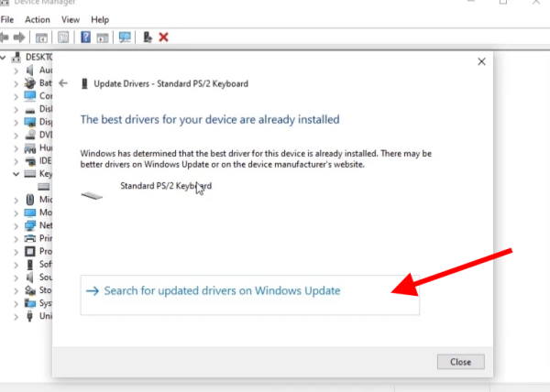This screenshot has height=392, width=550.
Task: Click the Forward arrow toolbar icon
Action: pyautogui.click(x=19, y=38)
